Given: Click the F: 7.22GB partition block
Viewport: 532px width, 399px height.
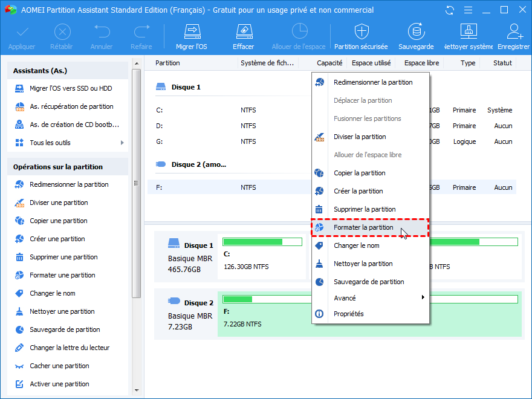Looking at the screenshot, I should [x=369, y=314].
